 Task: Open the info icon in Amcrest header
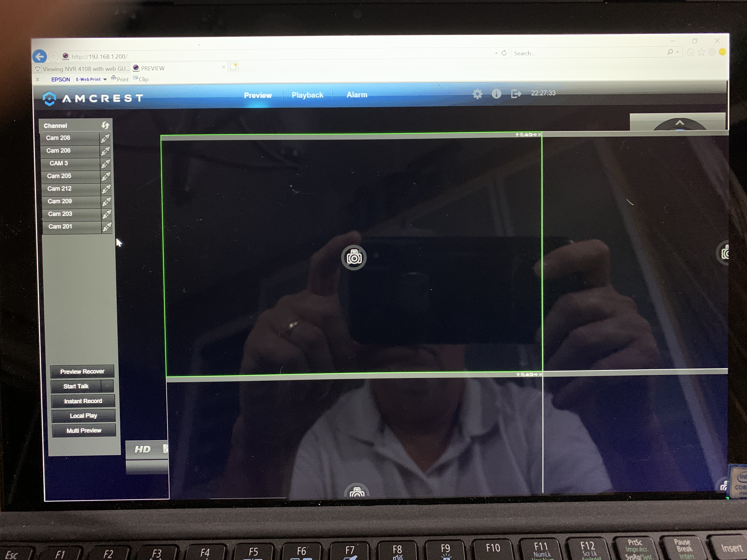pyautogui.click(x=496, y=94)
